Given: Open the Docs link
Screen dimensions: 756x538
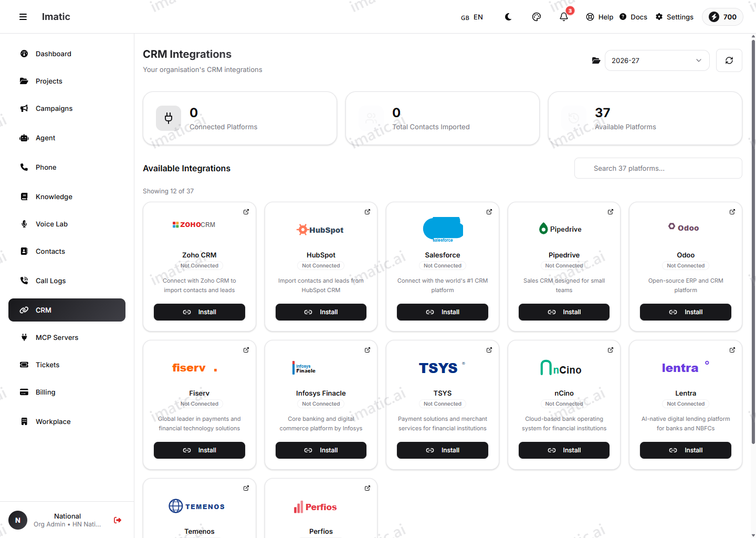Looking at the screenshot, I should point(633,17).
